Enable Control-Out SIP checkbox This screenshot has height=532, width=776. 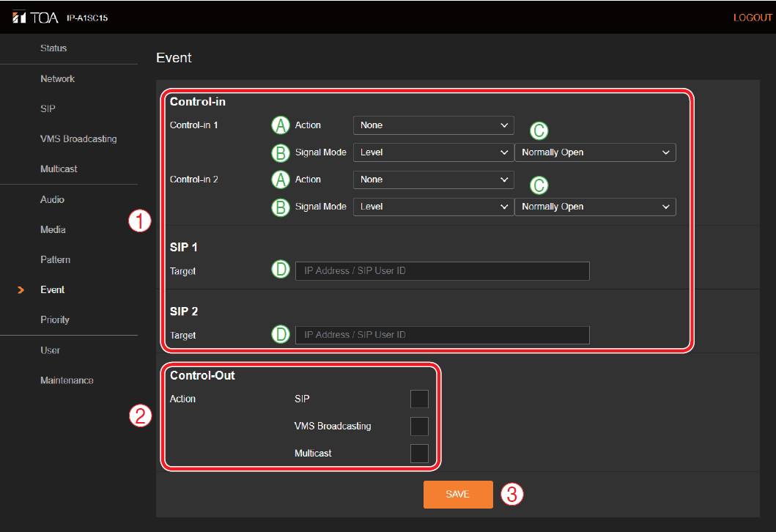click(419, 399)
